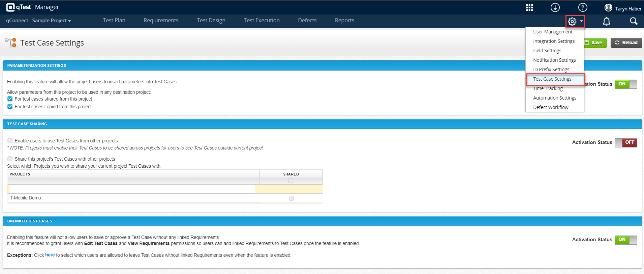Click the Projects filter text field

[132, 189]
